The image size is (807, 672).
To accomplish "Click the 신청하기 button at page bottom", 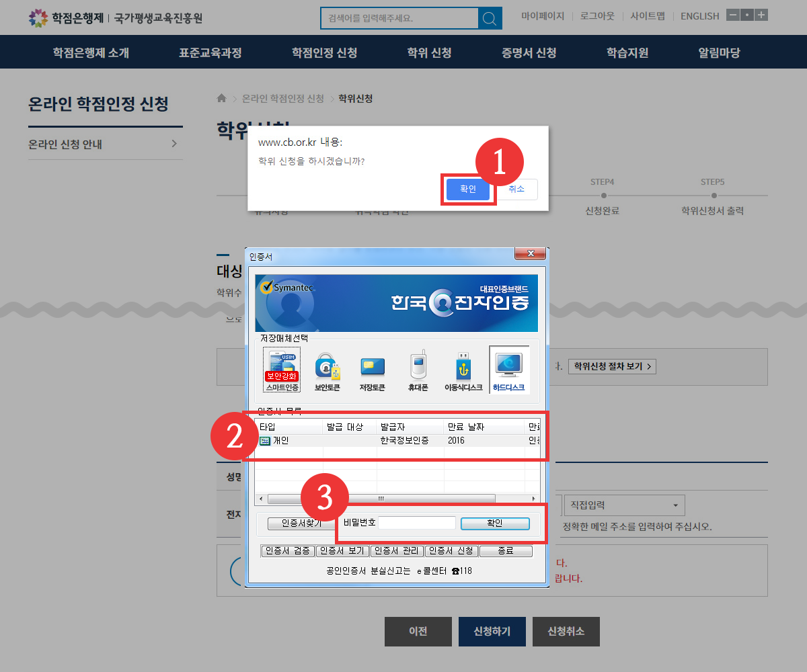I will [492, 632].
